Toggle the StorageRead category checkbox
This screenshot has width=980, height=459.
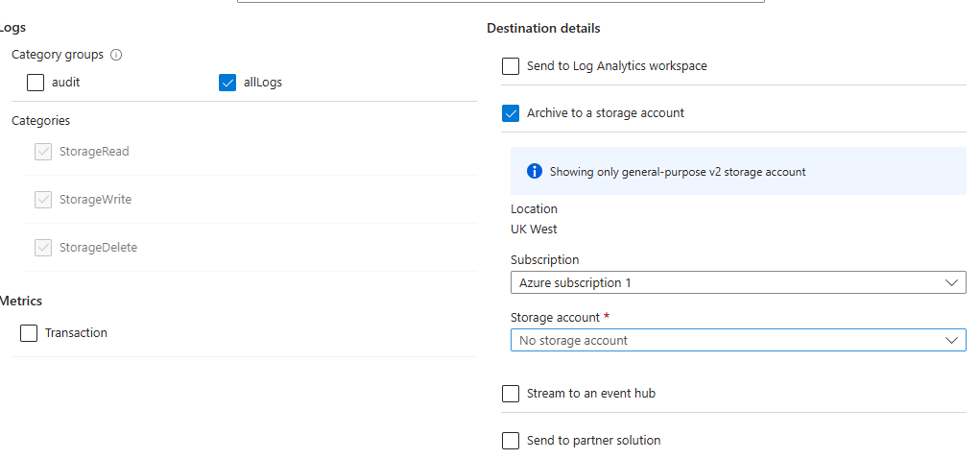pyautogui.click(x=43, y=152)
